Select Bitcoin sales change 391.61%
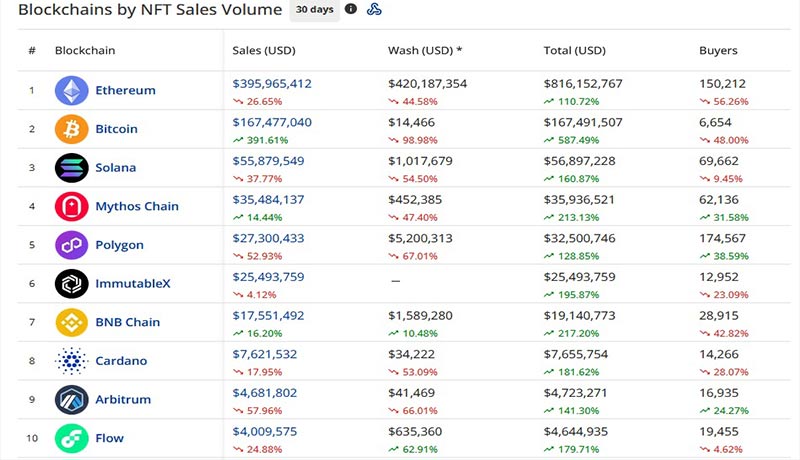The width and height of the screenshot is (800, 460). 267,140
